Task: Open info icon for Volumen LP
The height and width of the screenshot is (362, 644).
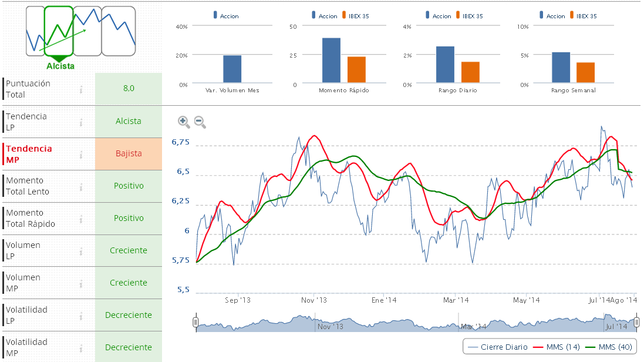Action: (81, 251)
